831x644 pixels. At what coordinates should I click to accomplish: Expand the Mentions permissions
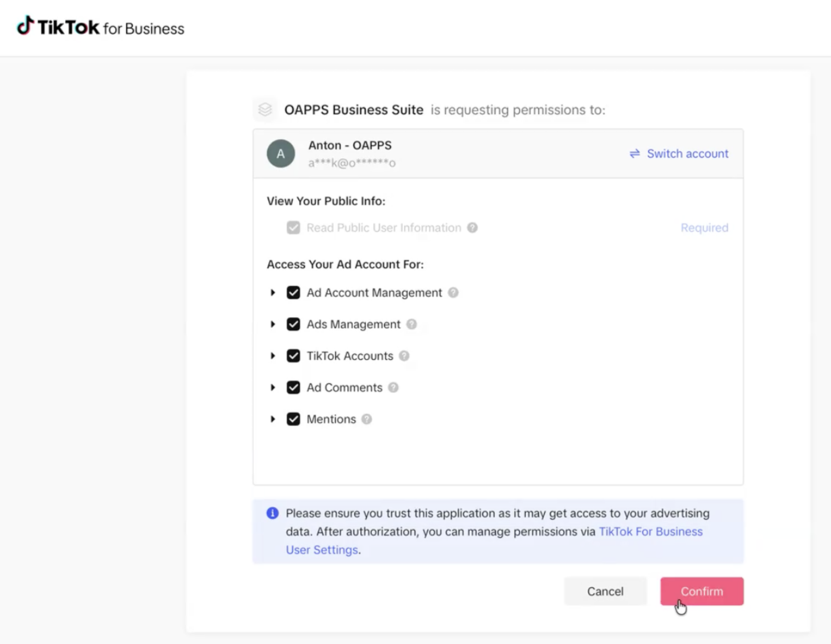pyautogui.click(x=273, y=419)
